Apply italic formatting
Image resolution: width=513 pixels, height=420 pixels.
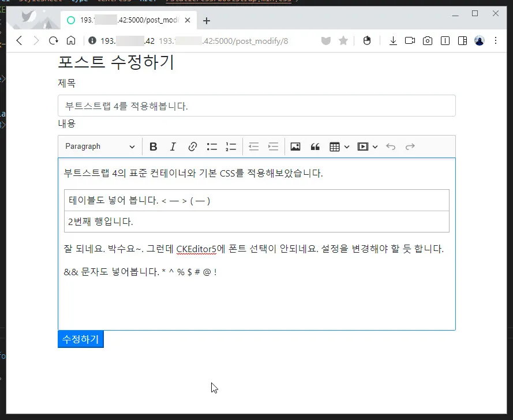point(173,146)
